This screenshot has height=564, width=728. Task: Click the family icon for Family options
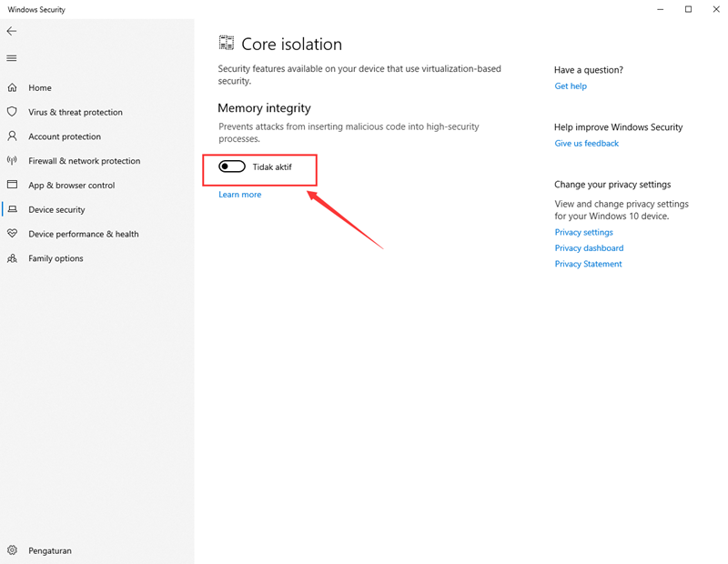(x=12, y=258)
